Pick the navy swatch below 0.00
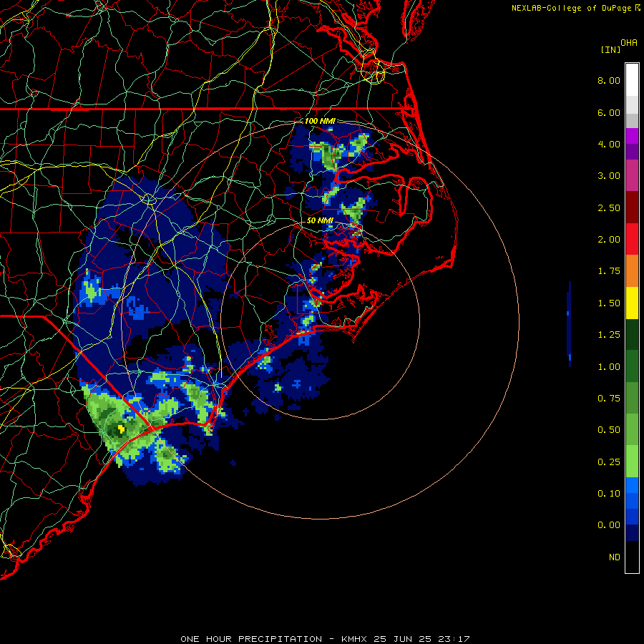 pos(632,532)
